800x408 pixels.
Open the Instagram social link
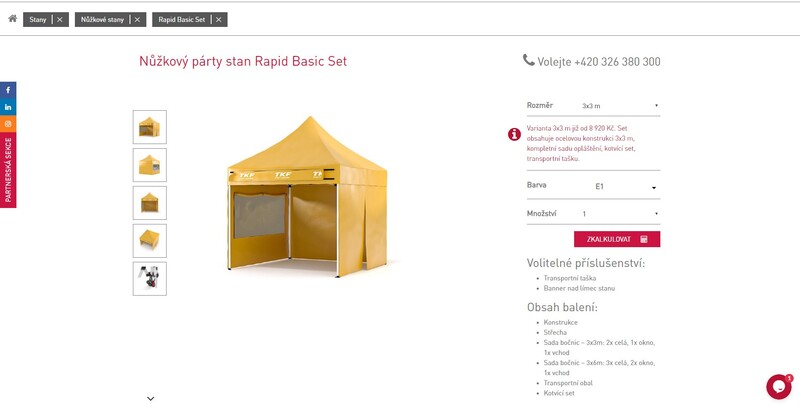pos(8,124)
